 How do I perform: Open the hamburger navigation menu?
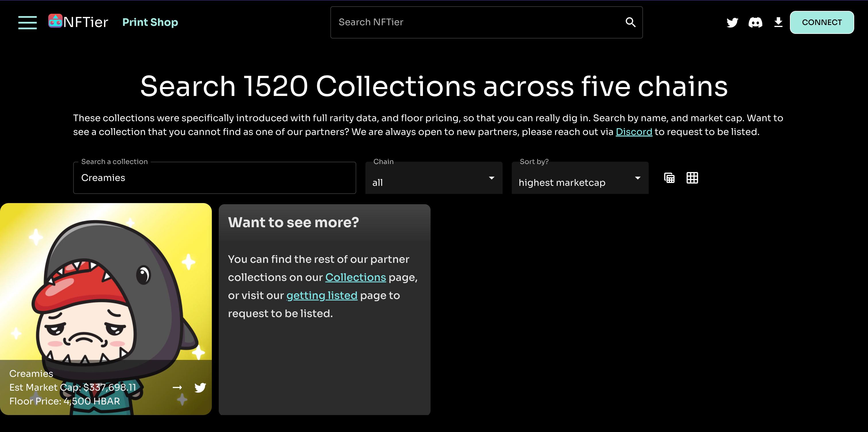27,22
